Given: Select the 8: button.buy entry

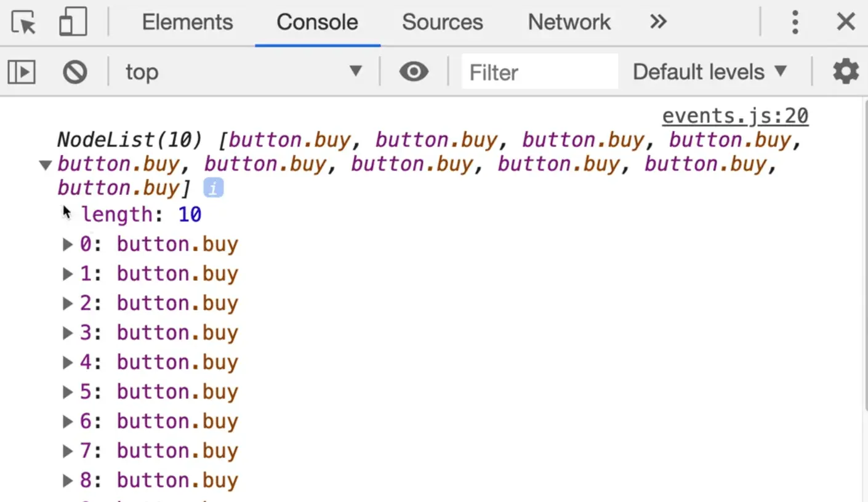Looking at the screenshot, I should pyautogui.click(x=159, y=480).
